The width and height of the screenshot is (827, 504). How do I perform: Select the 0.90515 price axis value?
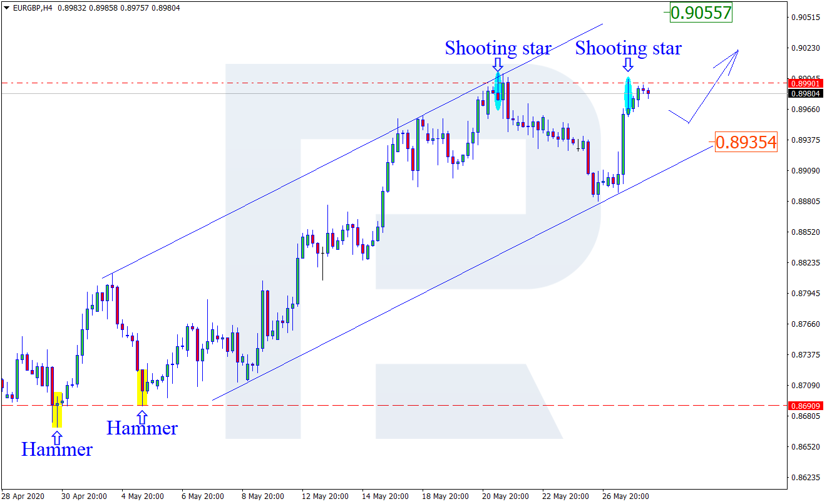click(x=805, y=17)
